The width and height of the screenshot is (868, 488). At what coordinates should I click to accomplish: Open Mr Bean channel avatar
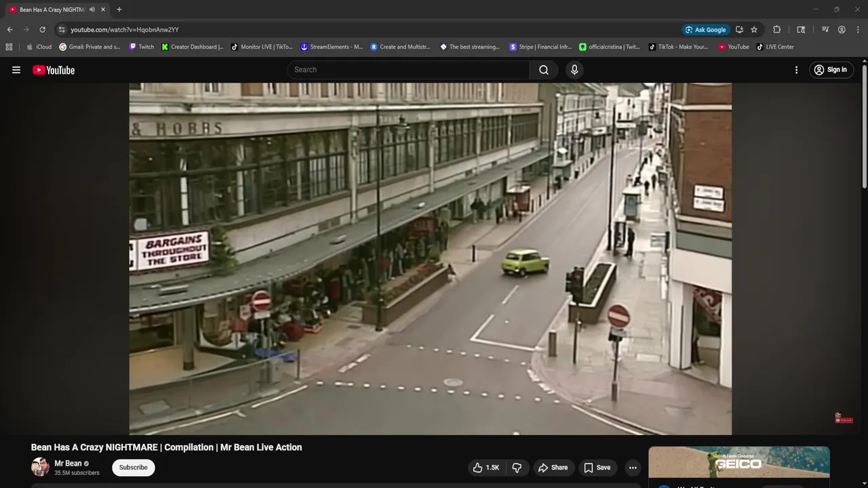[40, 467]
